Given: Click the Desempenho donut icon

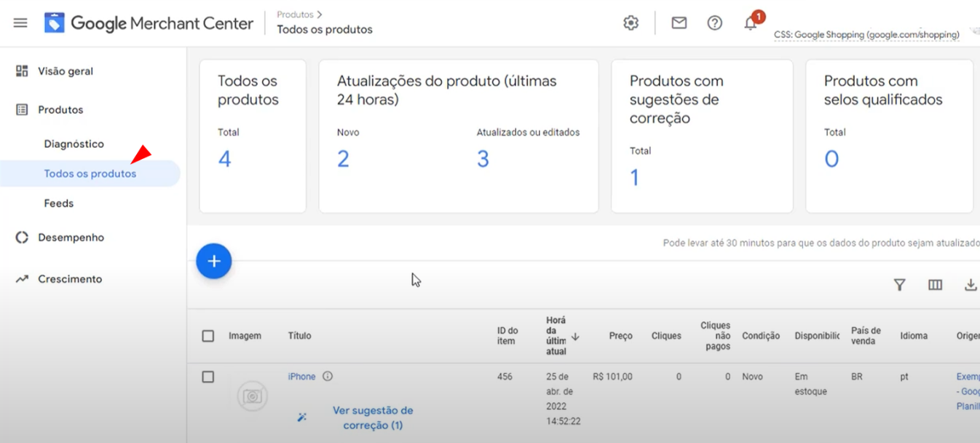Looking at the screenshot, I should pos(22,238).
